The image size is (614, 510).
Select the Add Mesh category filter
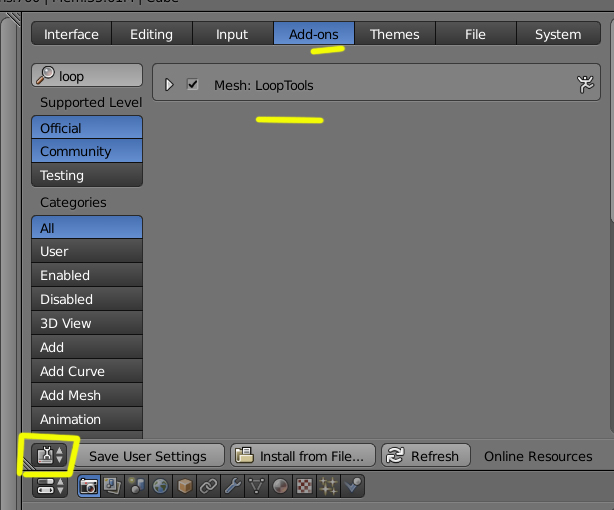87,395
